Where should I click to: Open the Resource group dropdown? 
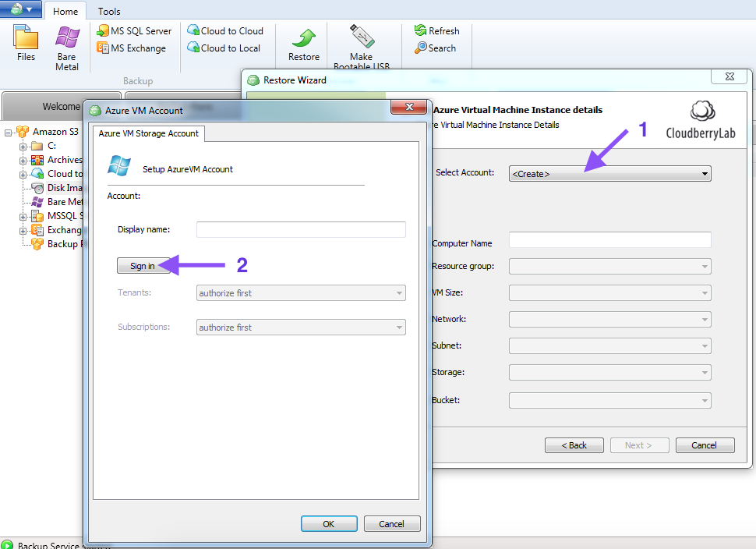pos(610,266)
